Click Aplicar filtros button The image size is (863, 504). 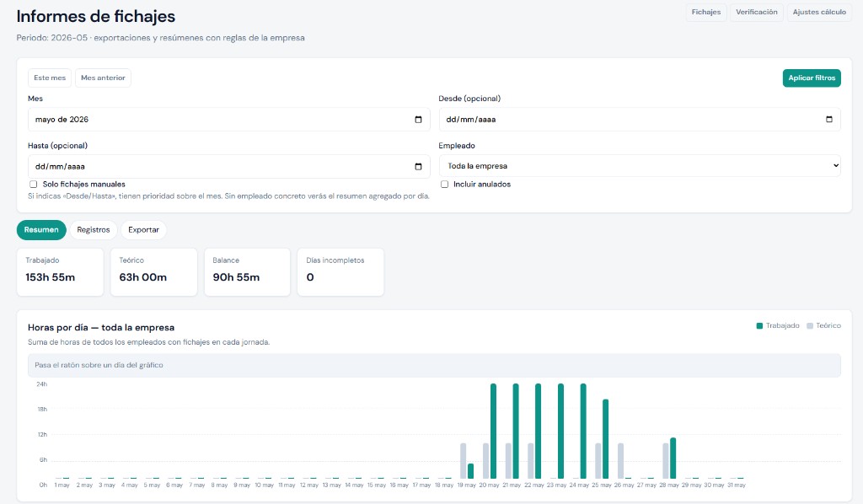tap(812, 78)
